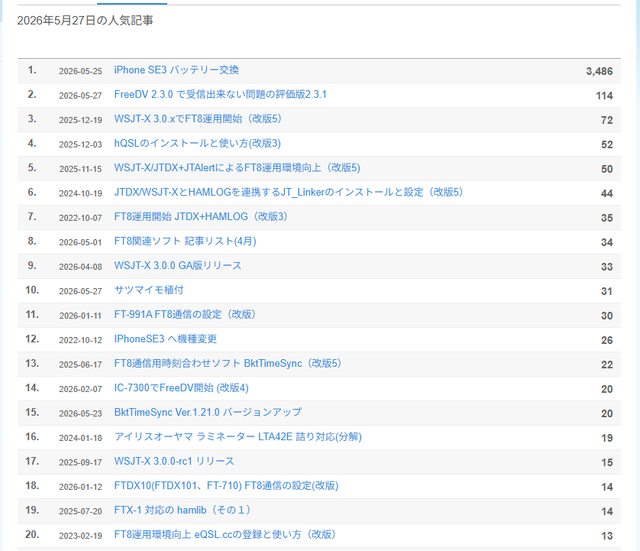Open IPhoneSE3 へ機種変更 article
Image resolution: width=640 pixels, height=551 pixels.
(x=165, y=339)
